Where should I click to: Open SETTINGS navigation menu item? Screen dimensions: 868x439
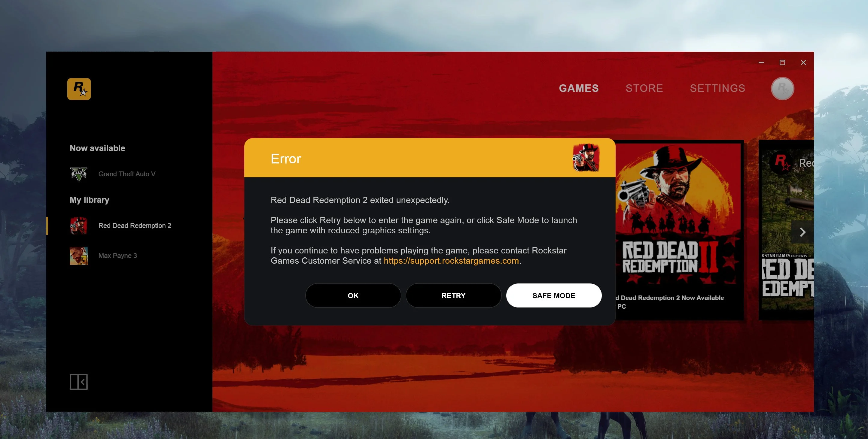click(x=717, y=88)
